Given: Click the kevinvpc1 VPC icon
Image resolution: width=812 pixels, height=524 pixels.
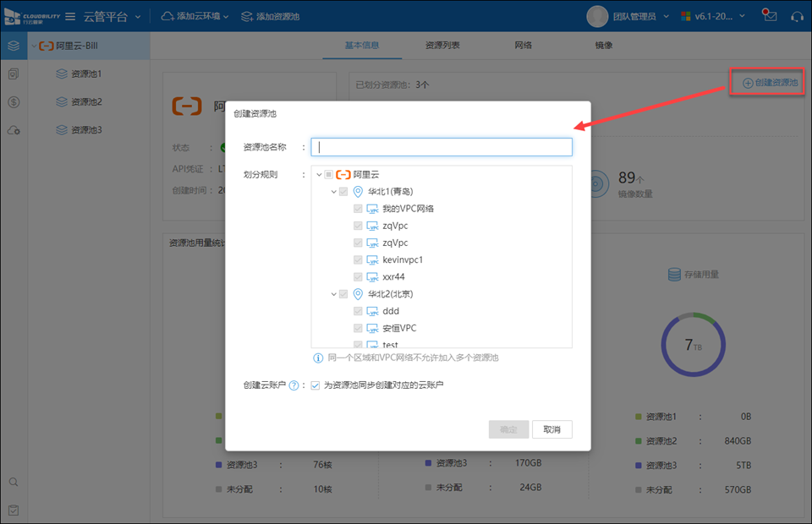Looking at the screenshot, I should coord(372,259).
